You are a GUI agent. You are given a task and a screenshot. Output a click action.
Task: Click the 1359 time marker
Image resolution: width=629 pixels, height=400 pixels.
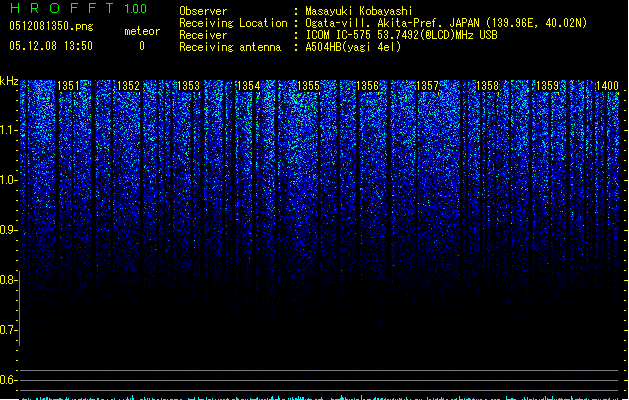pos(547,85)
